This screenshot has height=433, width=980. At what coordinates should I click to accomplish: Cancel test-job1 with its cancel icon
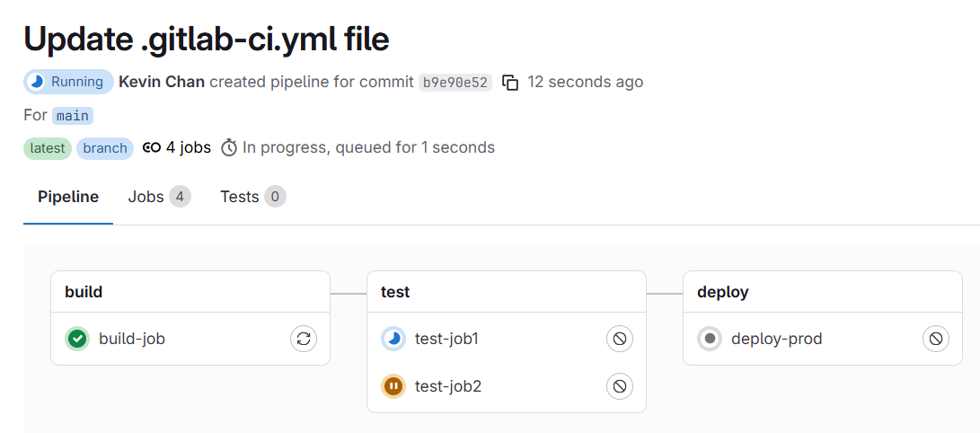pyautogui.click(x=620, y=339)
